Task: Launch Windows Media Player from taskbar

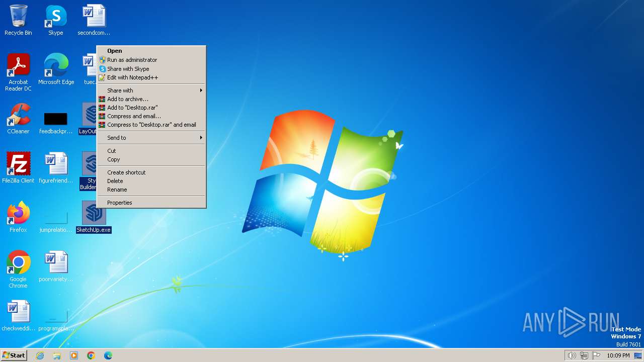Action: coord(74,355)
